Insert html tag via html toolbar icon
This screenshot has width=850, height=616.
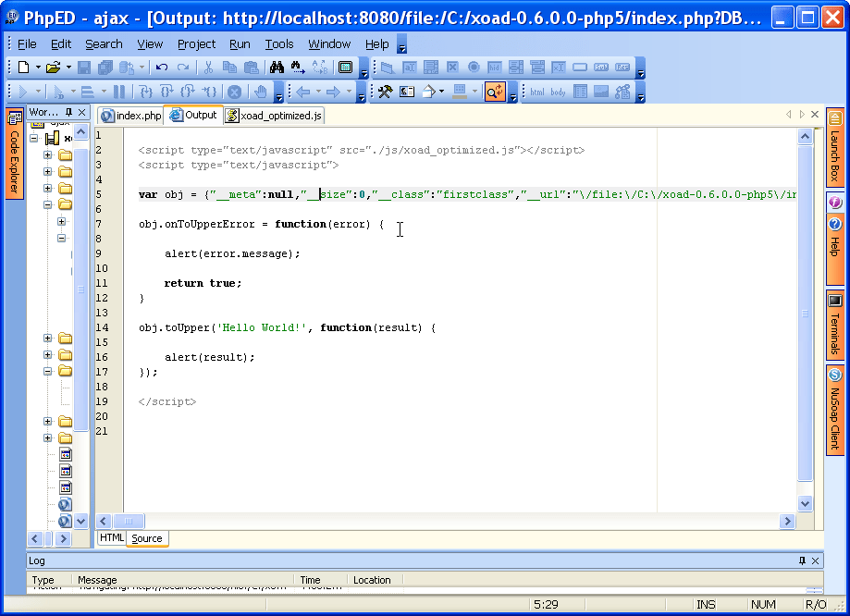537,92
